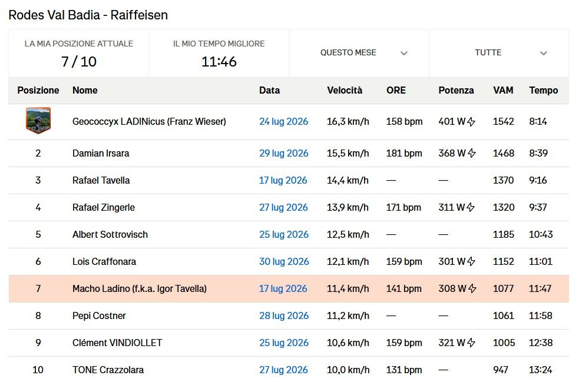Select athlete Geococcyx LADINicus (Franz Wieser)
This screenshot has width=579, height=392.
(x=149, y=121)
